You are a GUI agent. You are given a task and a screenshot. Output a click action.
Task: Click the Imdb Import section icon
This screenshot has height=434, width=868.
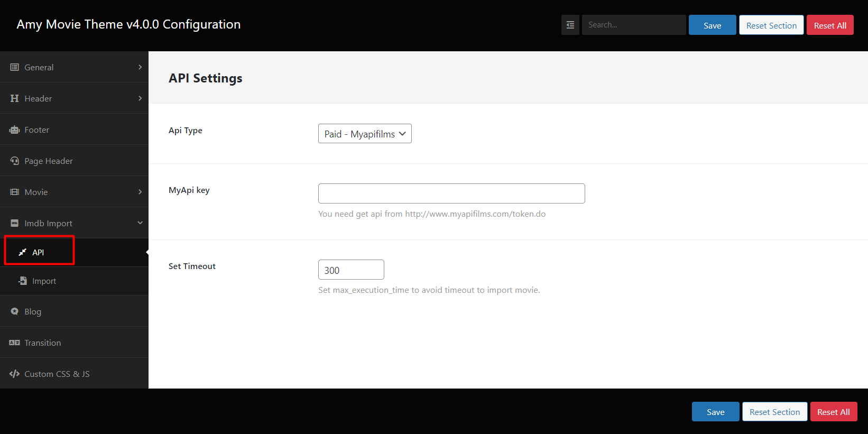coord(14,223)
